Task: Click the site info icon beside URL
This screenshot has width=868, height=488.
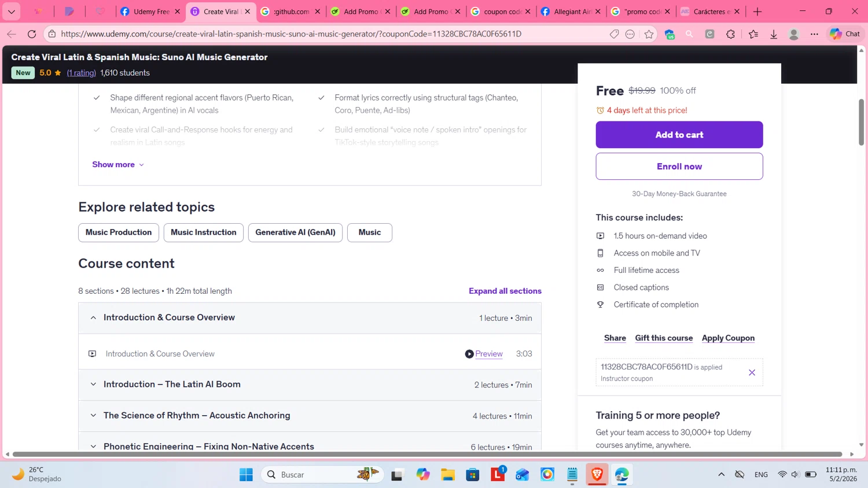Action: click(x=52, y=34)
